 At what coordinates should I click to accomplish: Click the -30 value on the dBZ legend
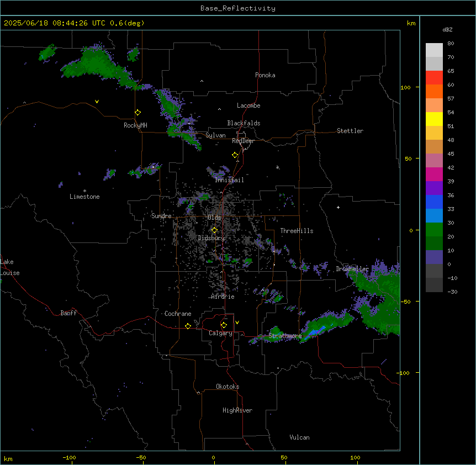[452, 292]
